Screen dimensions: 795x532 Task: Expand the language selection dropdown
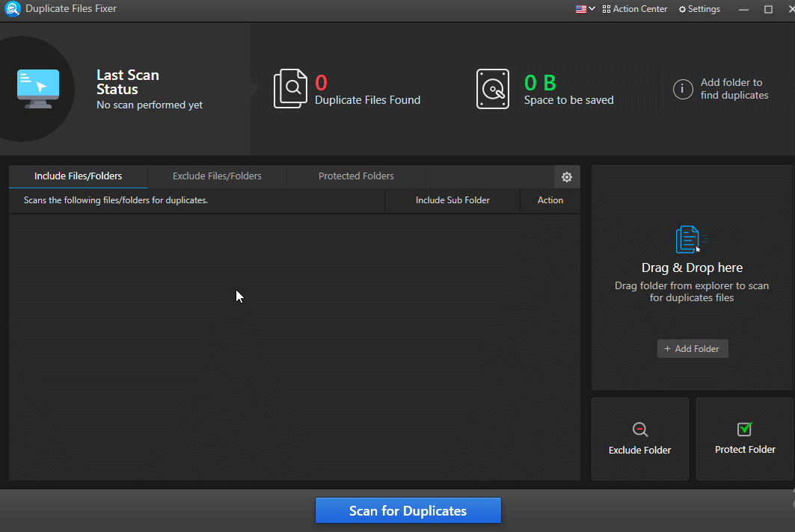point(584,9)
